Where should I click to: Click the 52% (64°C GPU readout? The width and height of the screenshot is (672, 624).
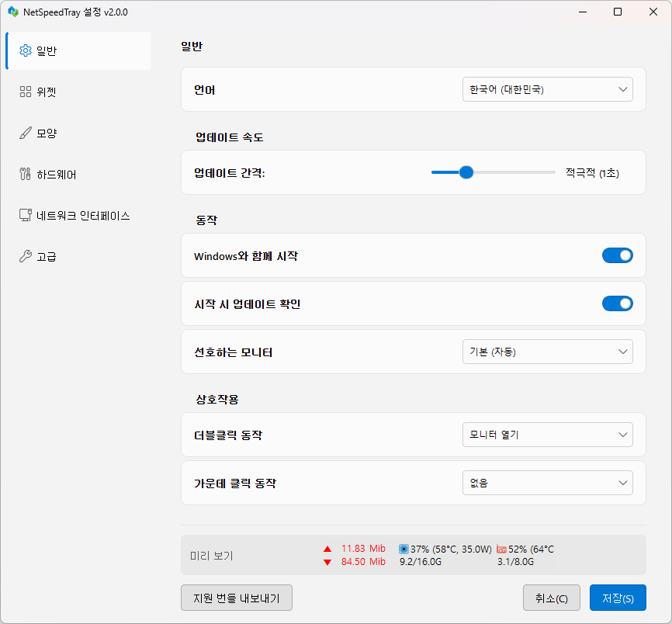[531, 549]
